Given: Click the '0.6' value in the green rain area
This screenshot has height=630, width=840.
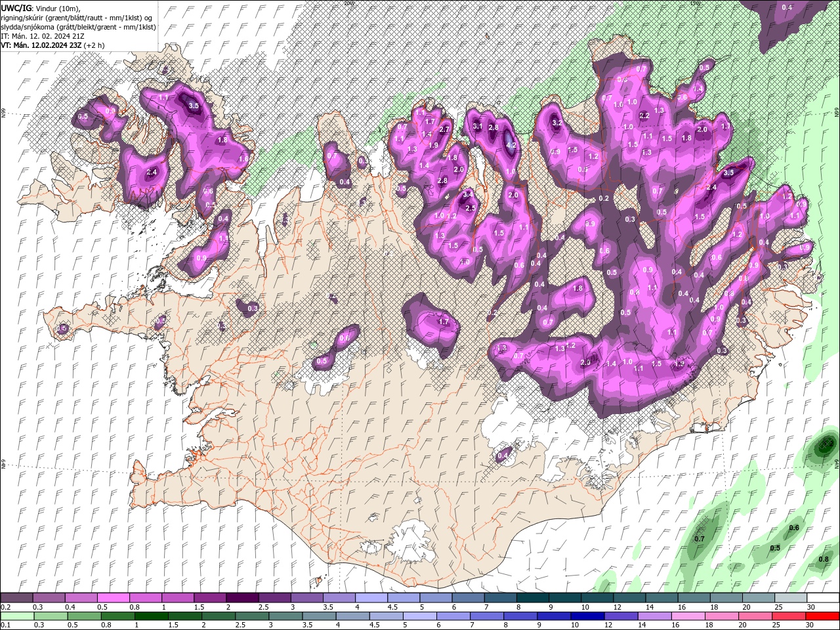Looking at the screenshot, I should point(794,528).
